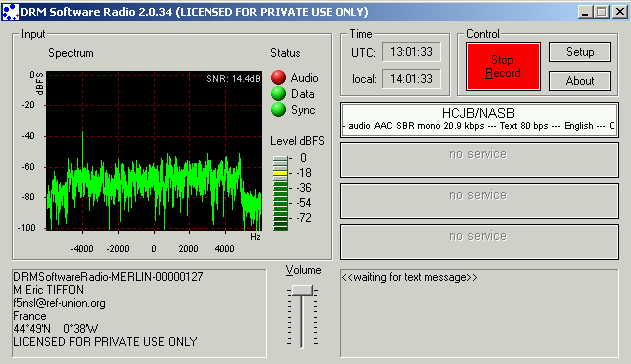Viewport: 631px width, 364px height.
Task: Click the Level dBFS meter bar
Action: (280, 193)
